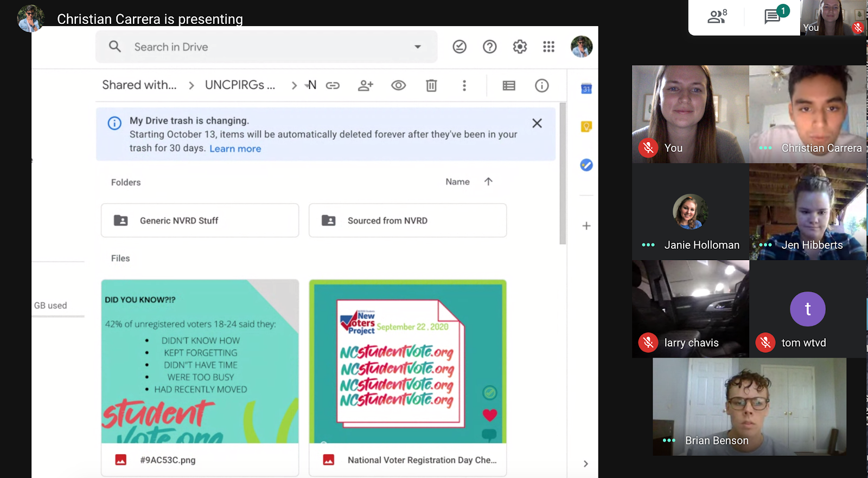Click your self-view thumbnail at top
This screenshot has height=478, width=868.
(x=833, y=18)
